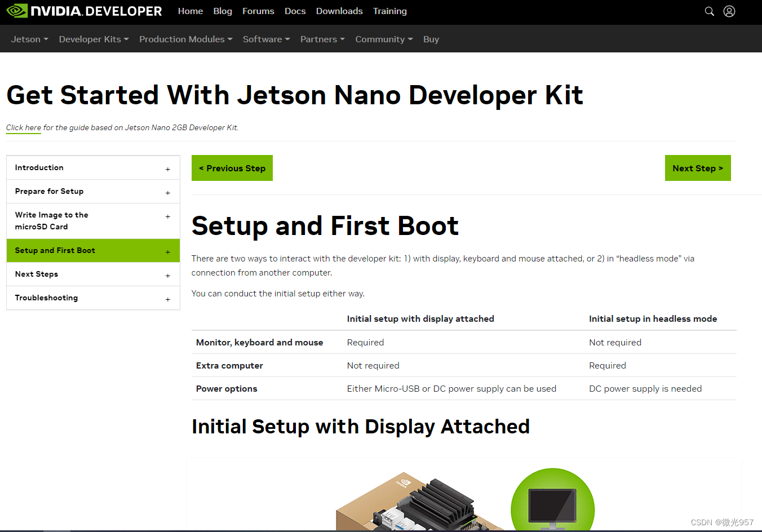Screen dimensions: 762x532
Task: Click the Previous Step button
Action: coord(232,168)
